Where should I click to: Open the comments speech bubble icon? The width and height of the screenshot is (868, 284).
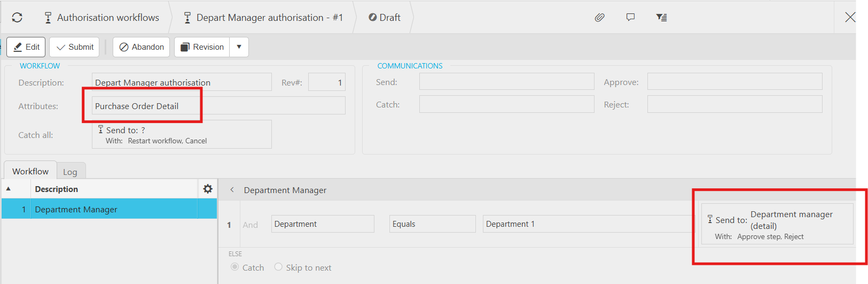(631, 18)
